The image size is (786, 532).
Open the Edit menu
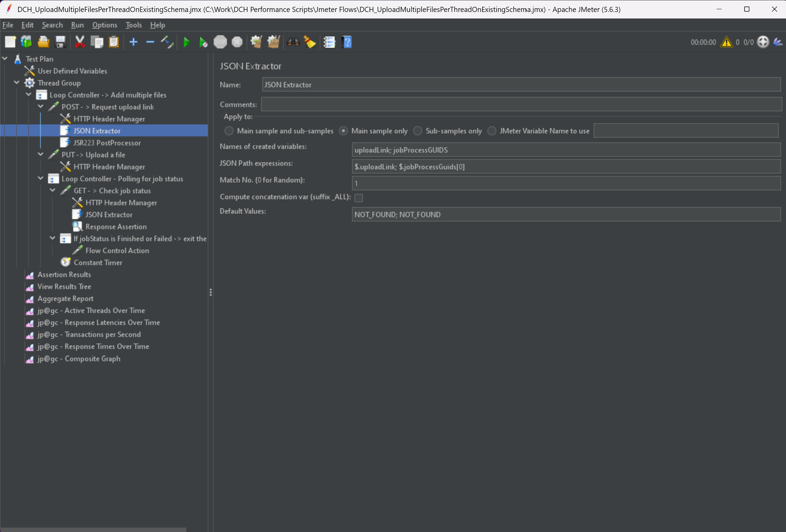[27, 25]
